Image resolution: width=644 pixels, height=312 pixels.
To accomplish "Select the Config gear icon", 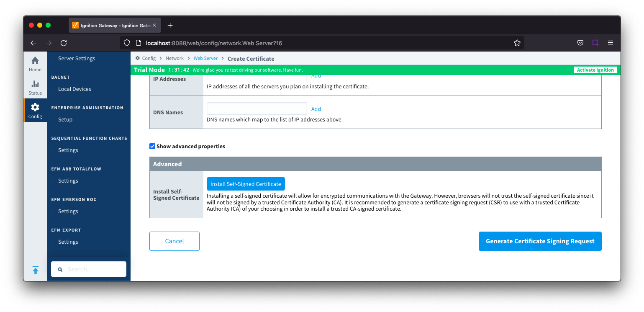I will tap(35, 107).
